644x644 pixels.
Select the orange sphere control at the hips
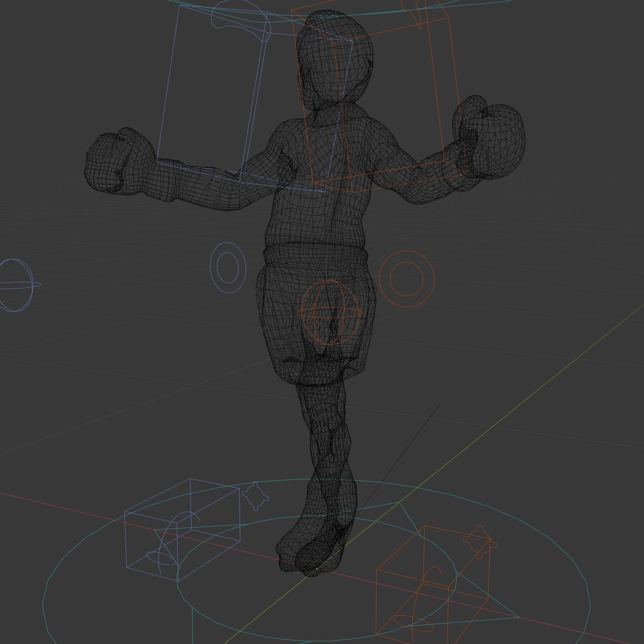pyautogui.click(x=329, y=312)
